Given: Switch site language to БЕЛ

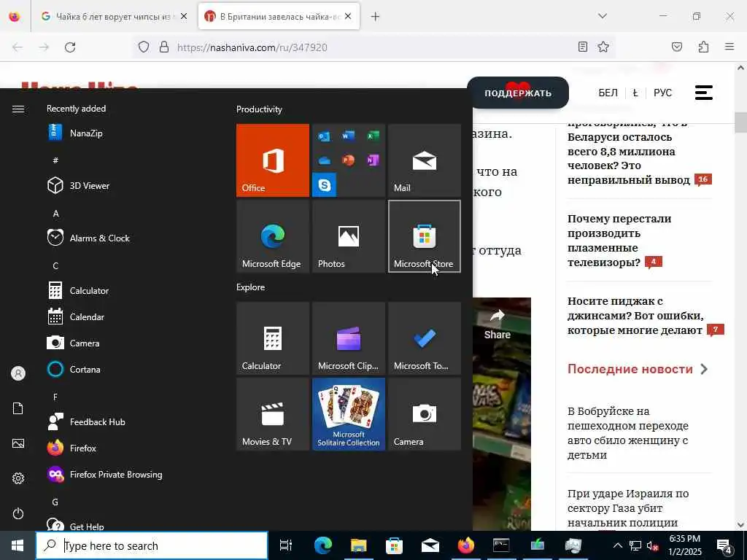Looking at the screenshot, I should (x=608, y=93).
